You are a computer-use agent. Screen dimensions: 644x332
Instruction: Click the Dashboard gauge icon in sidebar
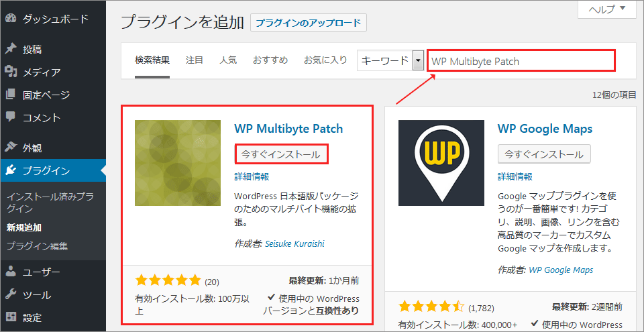11,19
